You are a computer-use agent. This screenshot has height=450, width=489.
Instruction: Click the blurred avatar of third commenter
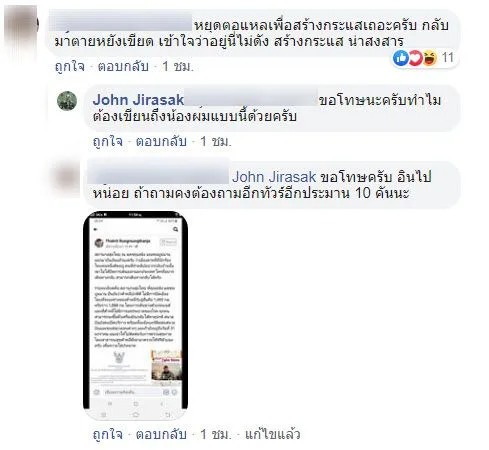(x=67, y=178)
